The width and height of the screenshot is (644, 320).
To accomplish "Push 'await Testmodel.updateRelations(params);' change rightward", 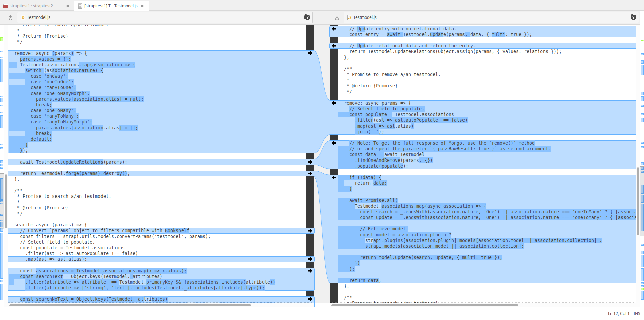I will [310, 162].
